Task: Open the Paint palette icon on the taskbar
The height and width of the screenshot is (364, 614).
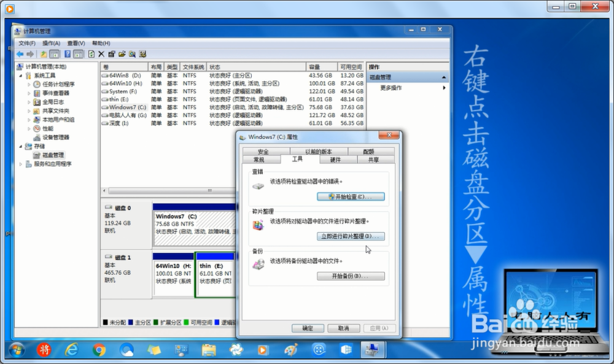Action: coord(291,349)
